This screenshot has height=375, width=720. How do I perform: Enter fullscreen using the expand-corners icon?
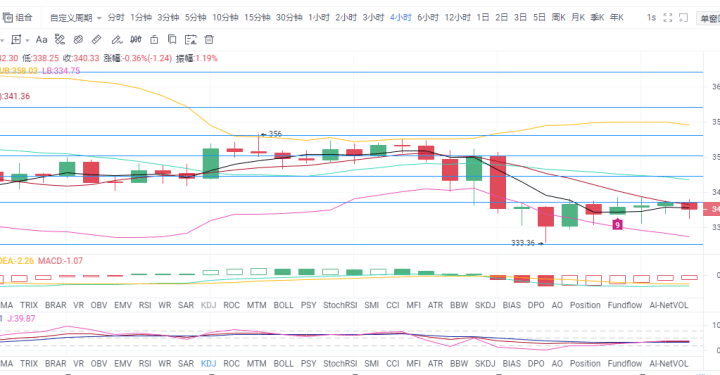click(x=668, y=17)
